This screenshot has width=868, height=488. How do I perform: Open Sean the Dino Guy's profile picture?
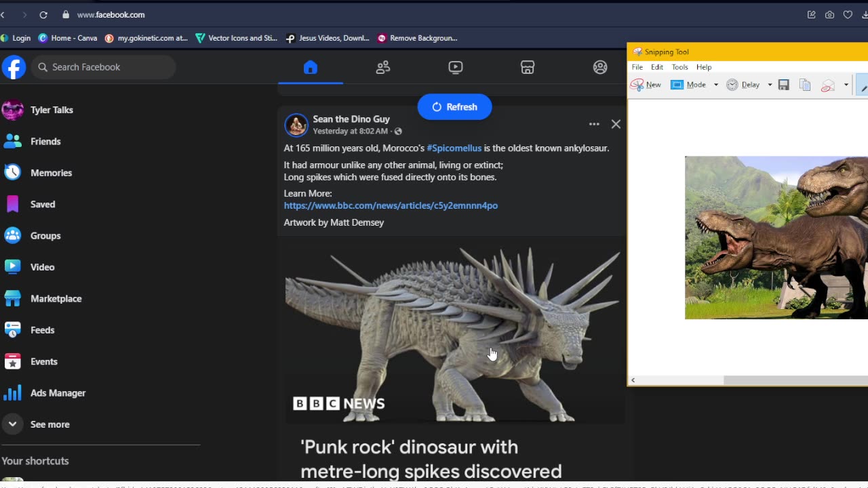coord(296,125)
